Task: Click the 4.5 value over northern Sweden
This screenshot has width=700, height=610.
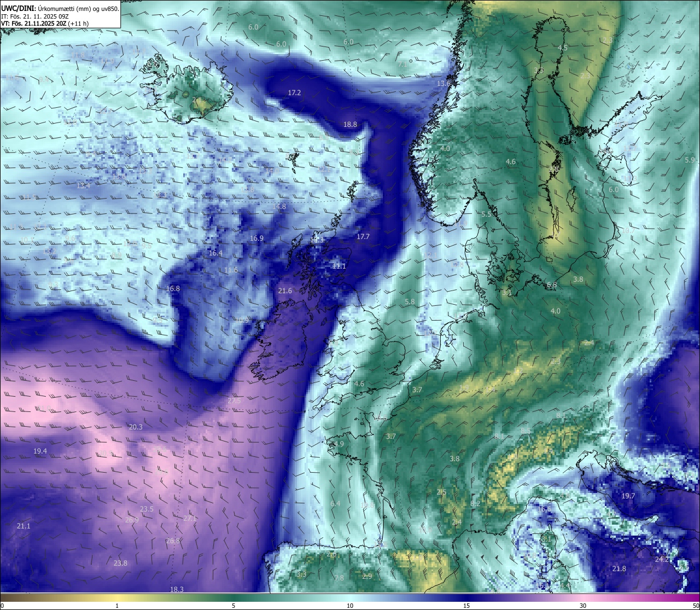Action: click(562, 48)
